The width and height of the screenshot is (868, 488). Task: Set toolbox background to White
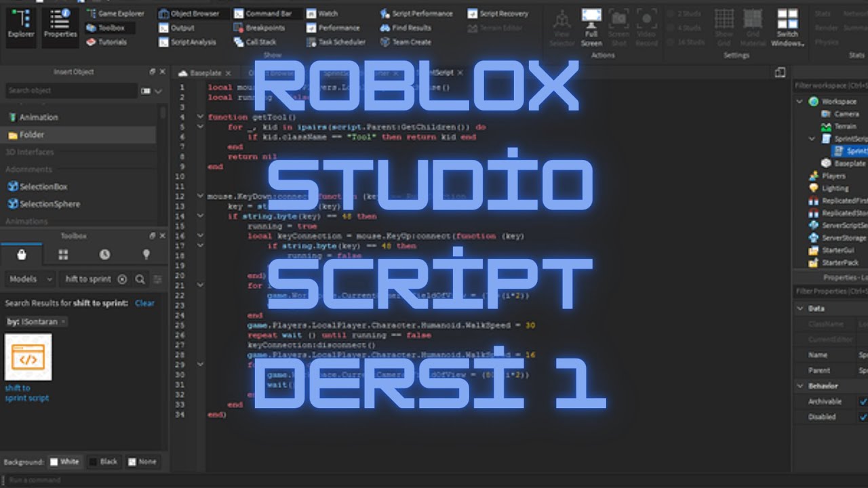tap(64, 462)
